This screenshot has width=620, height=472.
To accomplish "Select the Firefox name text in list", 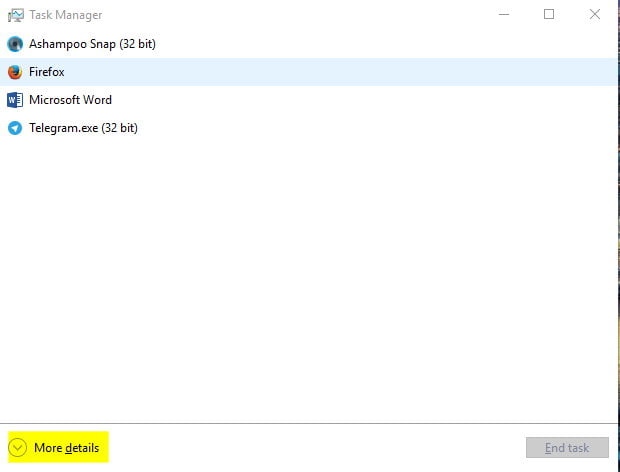I will 47,72.
